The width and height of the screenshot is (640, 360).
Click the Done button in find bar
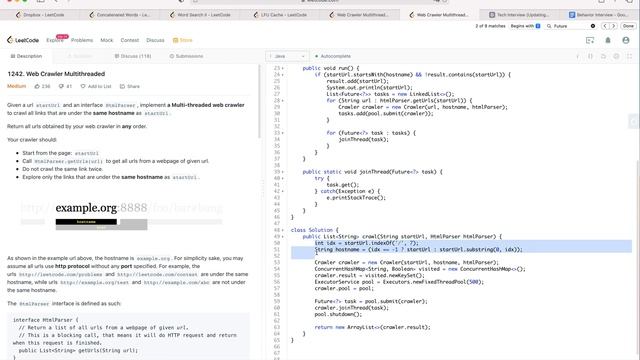628,26
